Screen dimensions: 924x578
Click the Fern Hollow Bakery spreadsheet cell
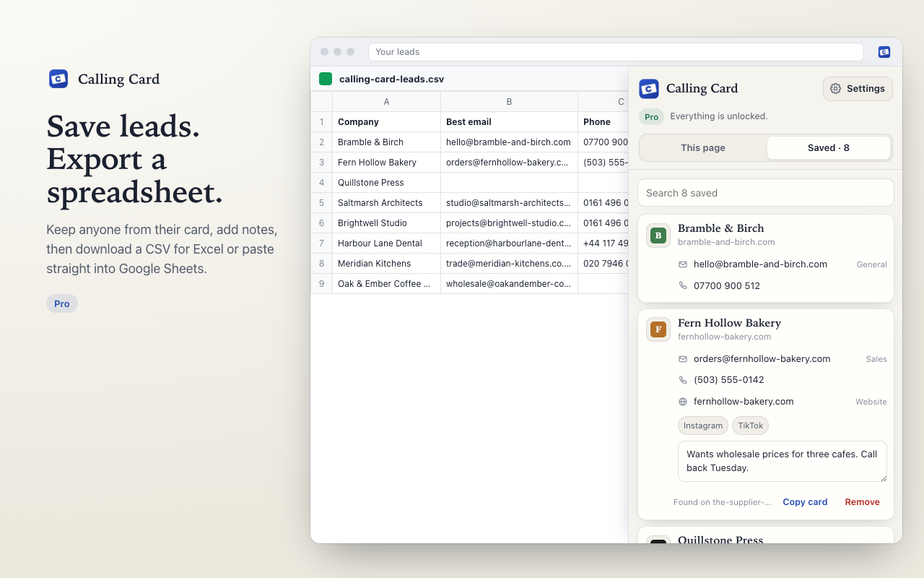386,163
